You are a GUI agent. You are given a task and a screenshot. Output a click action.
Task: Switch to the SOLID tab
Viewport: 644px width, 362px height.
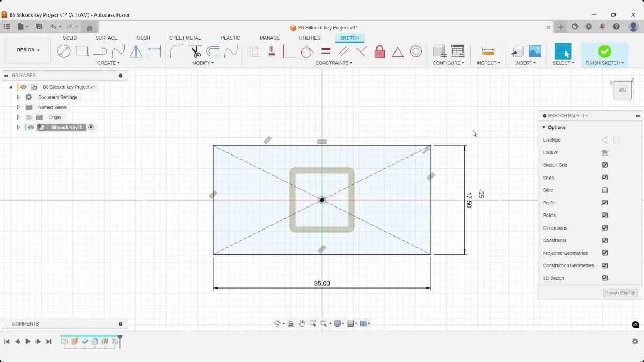tap(70, 38)
